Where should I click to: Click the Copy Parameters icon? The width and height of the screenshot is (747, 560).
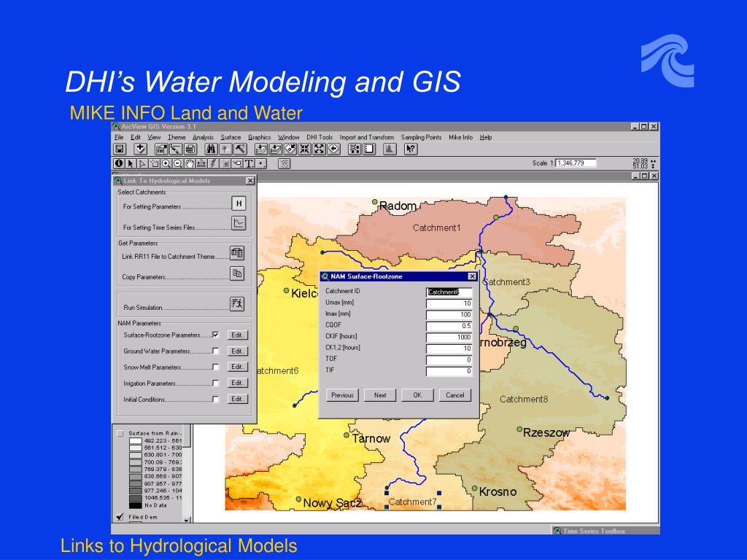(237, 273)
